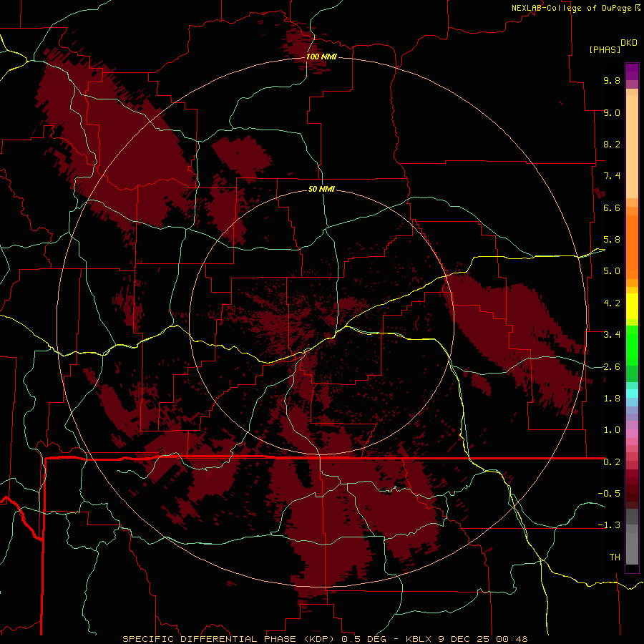644x644 pixels.
Task: Click the 9.0 scale value
Action: tap(612, 112)
